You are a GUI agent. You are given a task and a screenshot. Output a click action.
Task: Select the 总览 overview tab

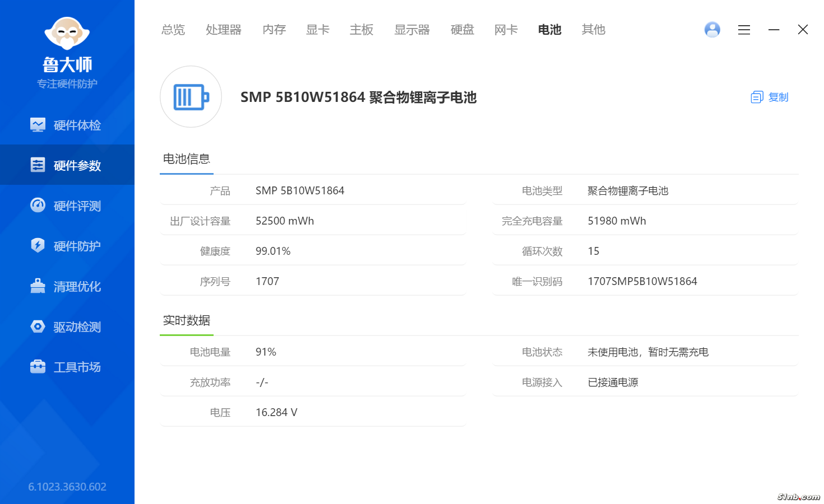(x=173, y=30)
